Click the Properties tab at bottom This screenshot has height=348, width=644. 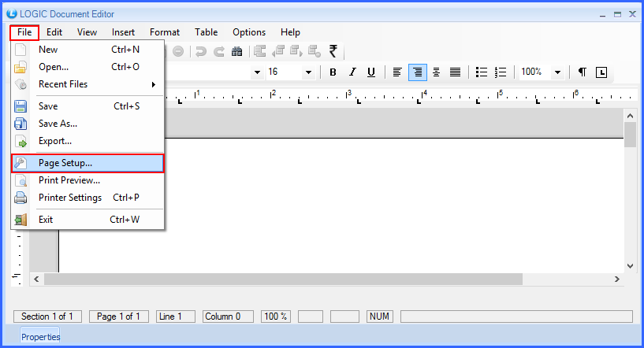point(40,337)
